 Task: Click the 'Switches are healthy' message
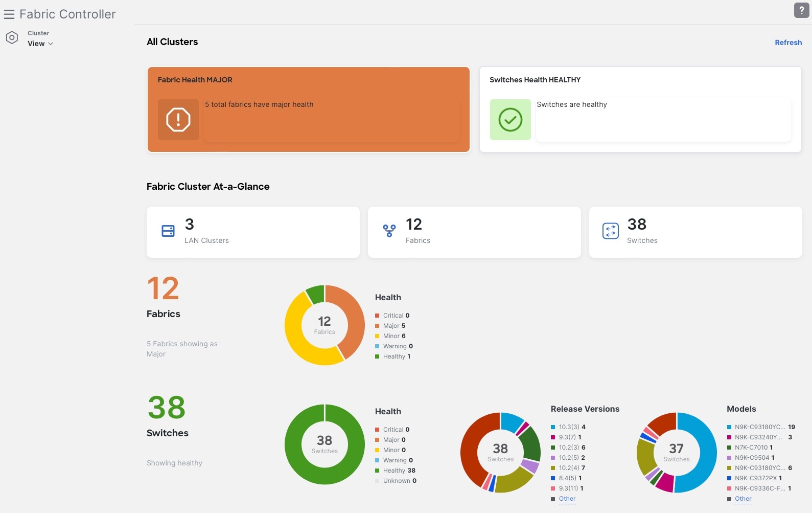click(572, 104)
